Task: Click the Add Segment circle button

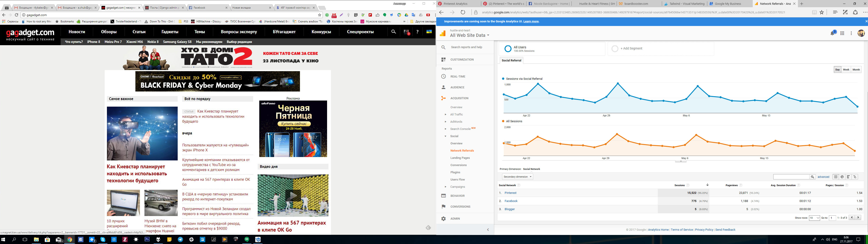Action: (x=615, y=49)
